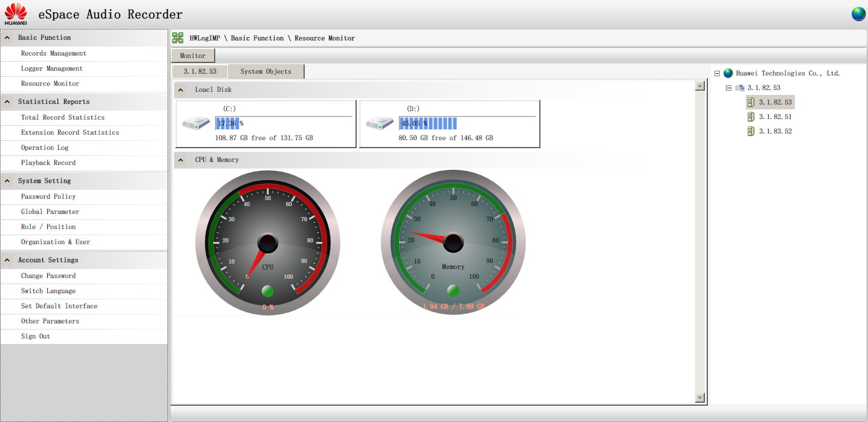Click '1.94 GB / 7.99 GB' memory value

coord(453,307)
